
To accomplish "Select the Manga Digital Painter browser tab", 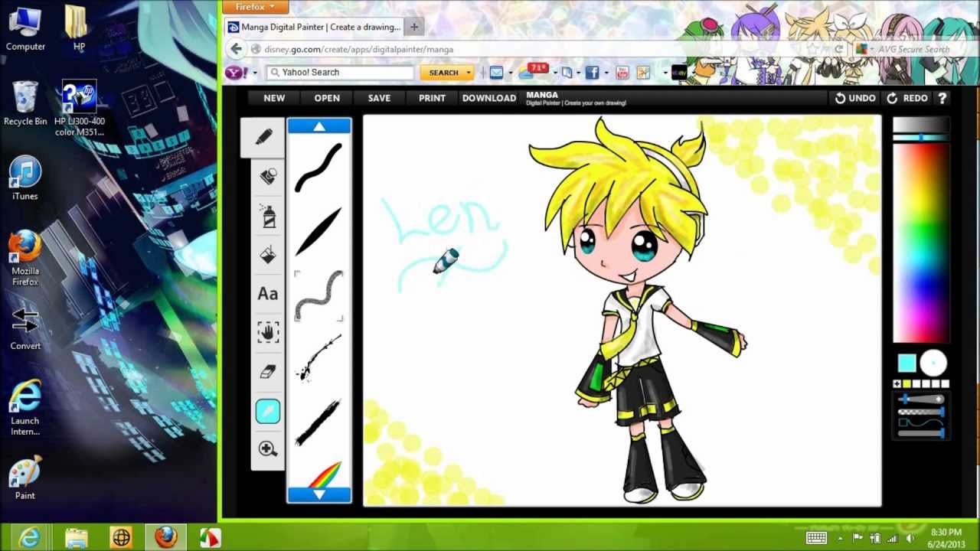I will 313,27.
